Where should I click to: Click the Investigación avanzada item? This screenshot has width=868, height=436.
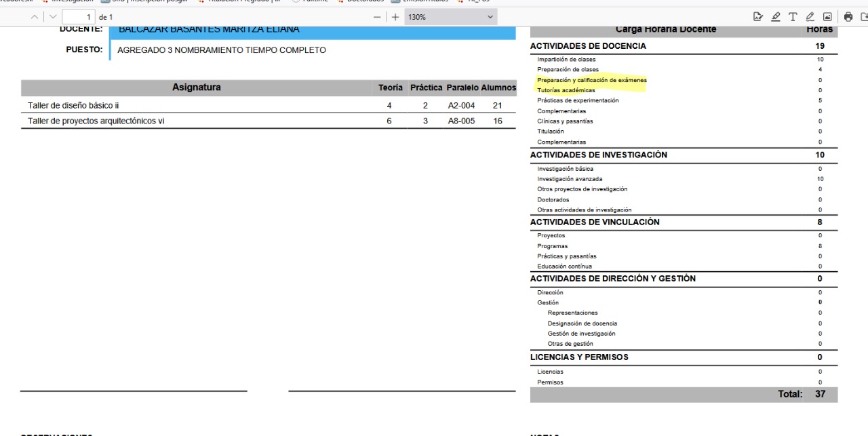coord(570,179)
